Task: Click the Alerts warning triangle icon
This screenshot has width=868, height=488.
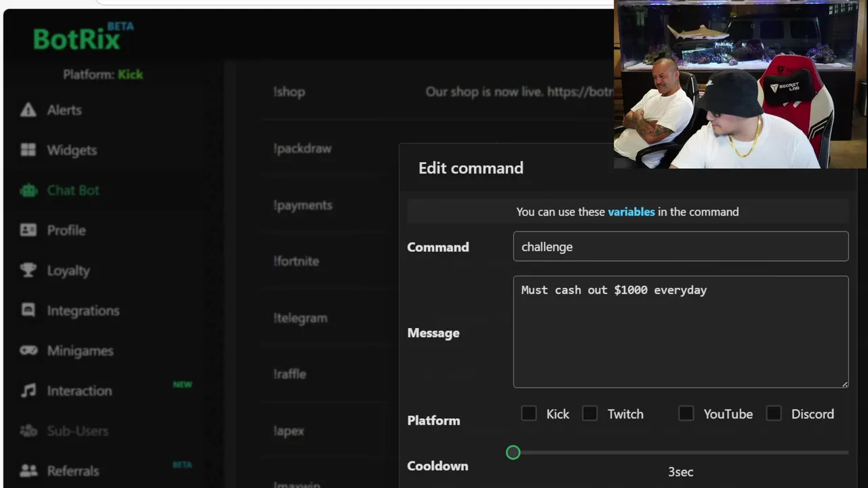Action: pos(28,110)
